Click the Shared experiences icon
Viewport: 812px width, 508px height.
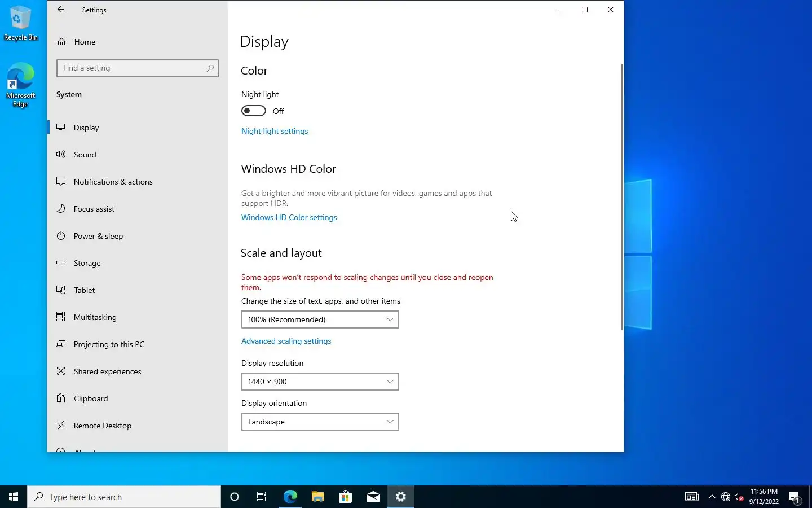61,371
